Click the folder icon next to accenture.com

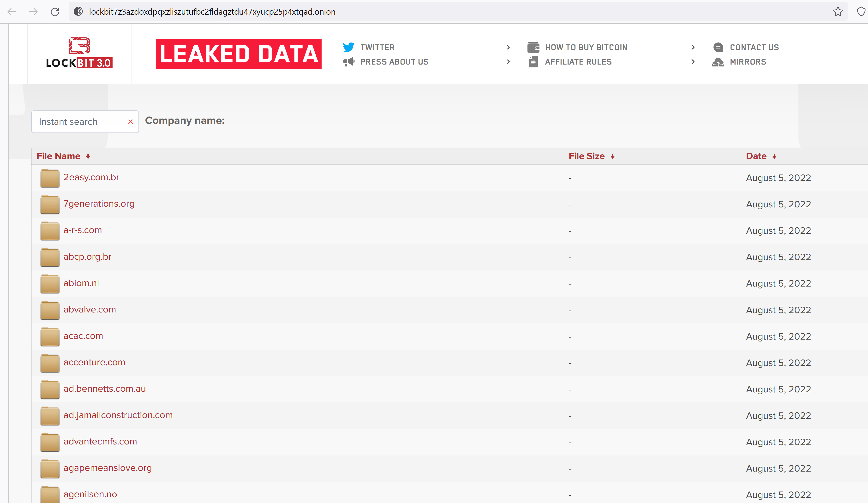pyautogui.click(x=50, y=363)
